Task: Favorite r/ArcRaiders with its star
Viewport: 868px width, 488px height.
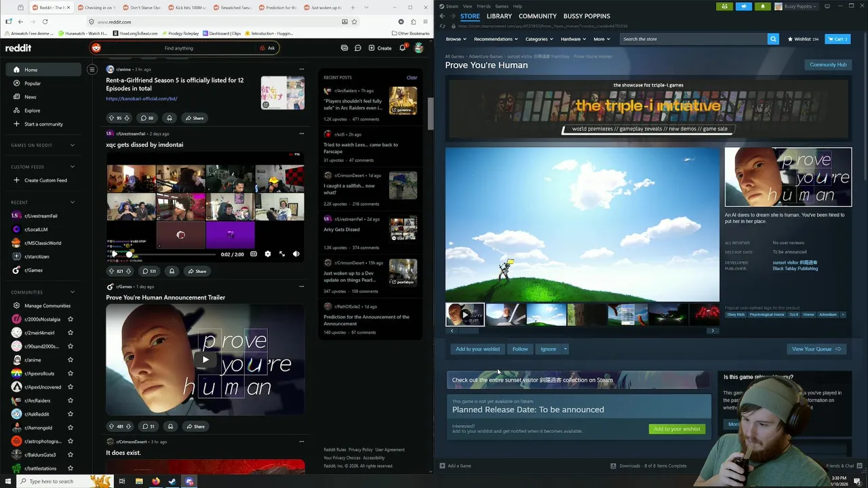Action: [71, 401]
